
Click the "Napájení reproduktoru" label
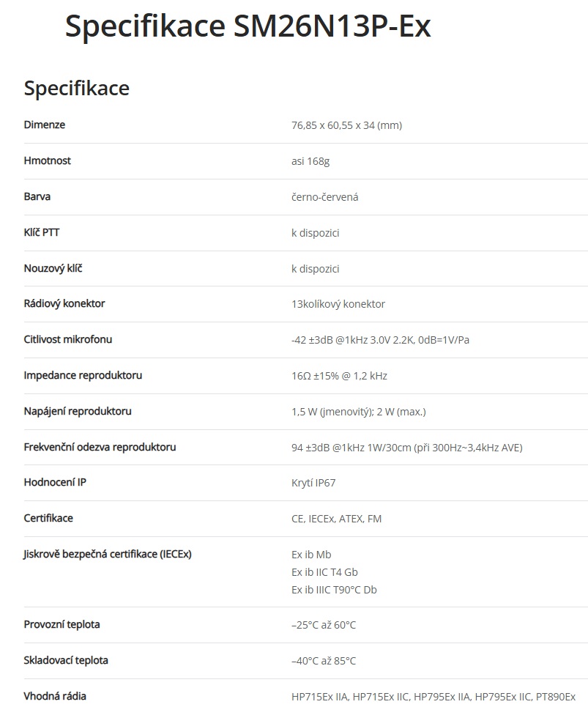point(78,411)
